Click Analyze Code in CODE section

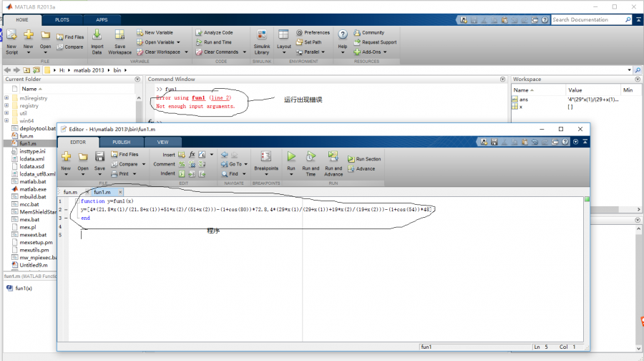(x=214, y=32)
